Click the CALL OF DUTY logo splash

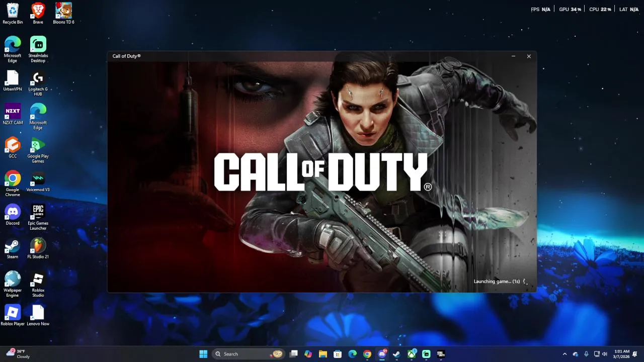point(322,172)
